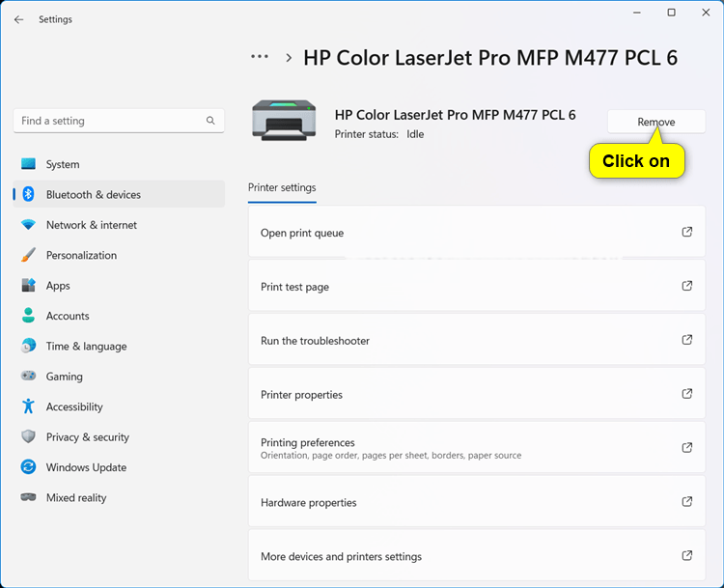Maximize the Settings window
The height and width of the screenshot is (588, 724).
tap(671, 13)
